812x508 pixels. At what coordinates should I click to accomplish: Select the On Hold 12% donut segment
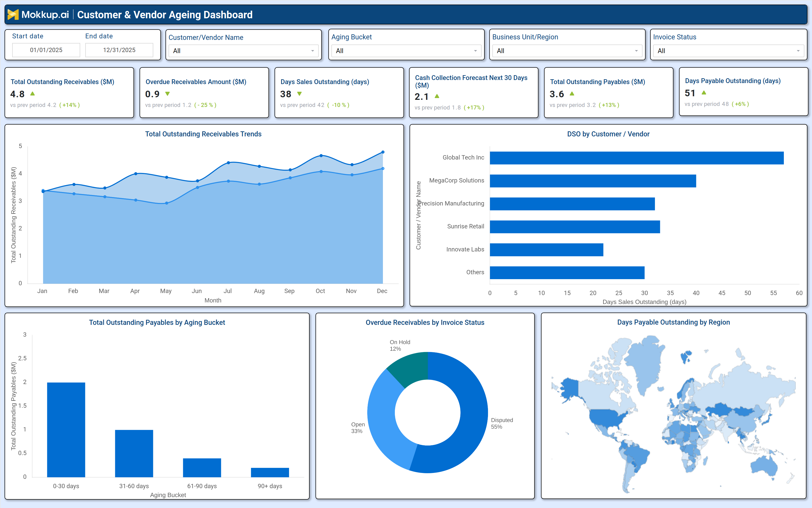click(x=411, y=368)
